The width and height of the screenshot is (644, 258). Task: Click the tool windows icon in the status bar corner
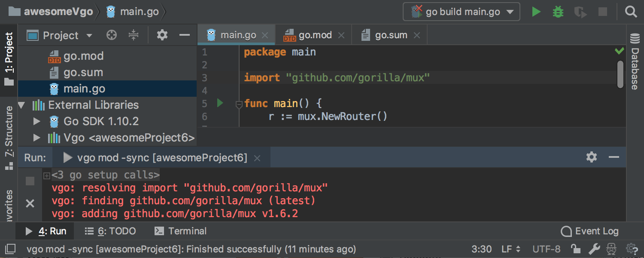[x=10, y=249]
